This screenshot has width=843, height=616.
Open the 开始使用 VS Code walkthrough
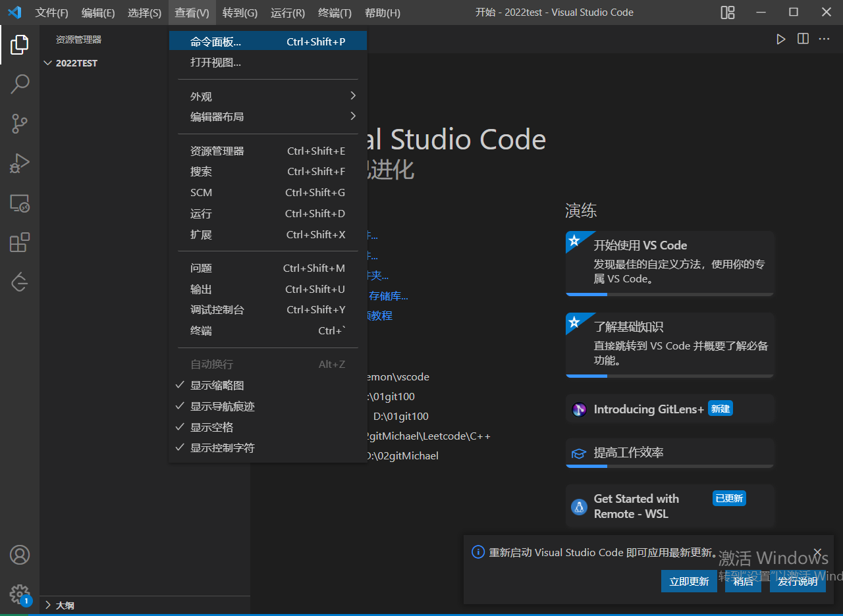[x=670, y=263]
